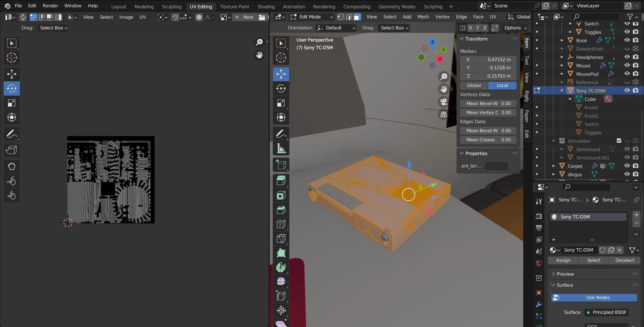Screen dimensions: 644x327
Task: Select the Scale tool in 3D viewport
Action: [x=281, y=103]
